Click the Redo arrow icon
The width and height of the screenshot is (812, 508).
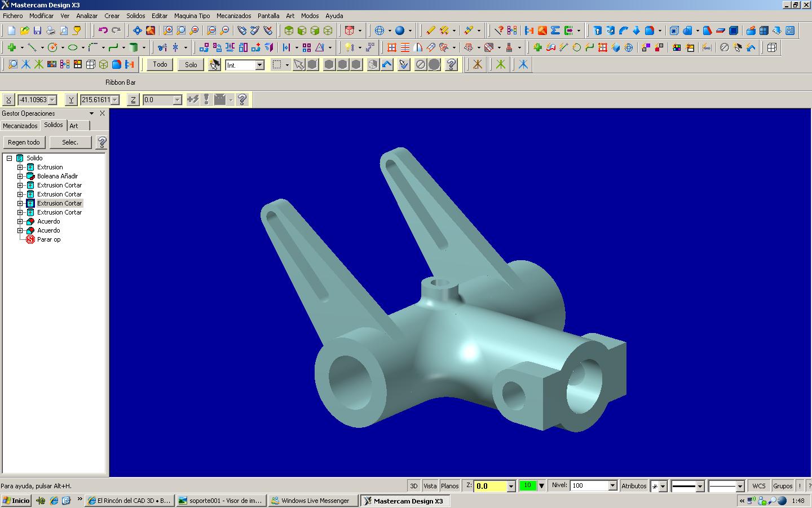[x=116, y=30]
